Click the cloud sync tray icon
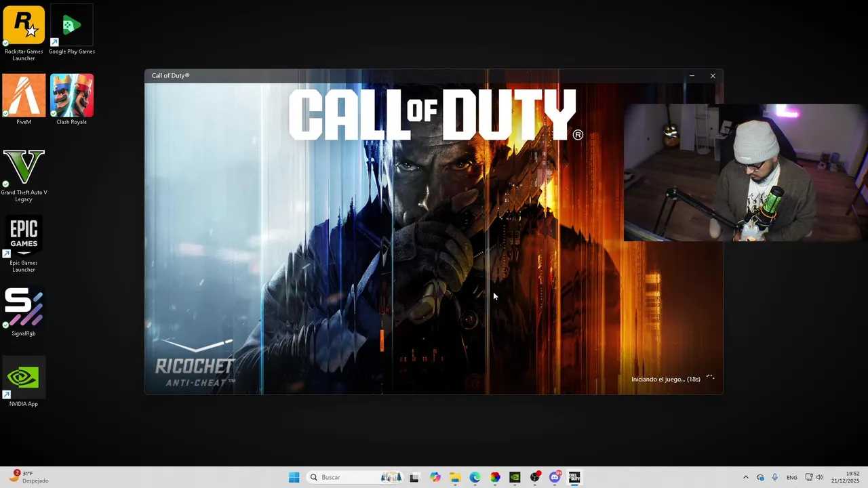Image resolution: width=868 pixels, height=488 pixels. click(760, 477)
